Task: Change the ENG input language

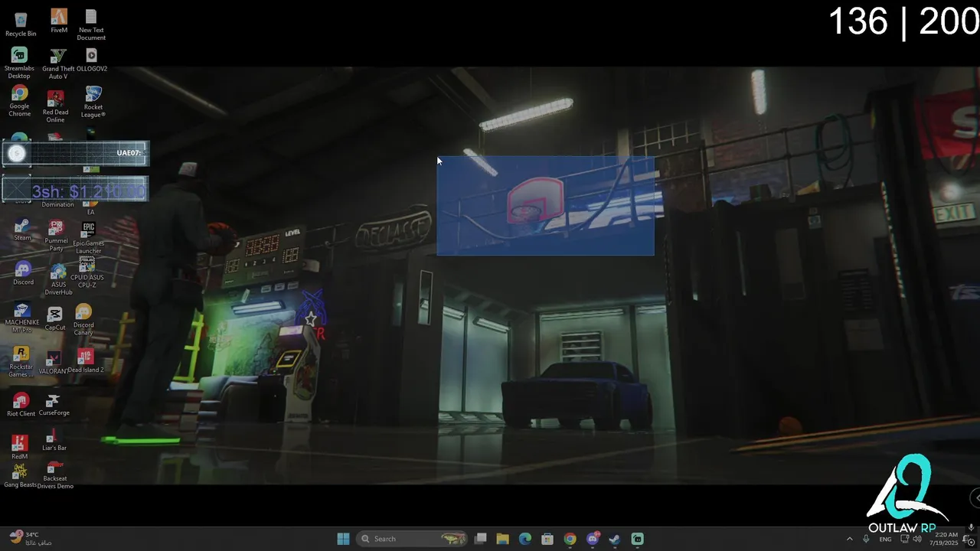Action: point(885,539)
